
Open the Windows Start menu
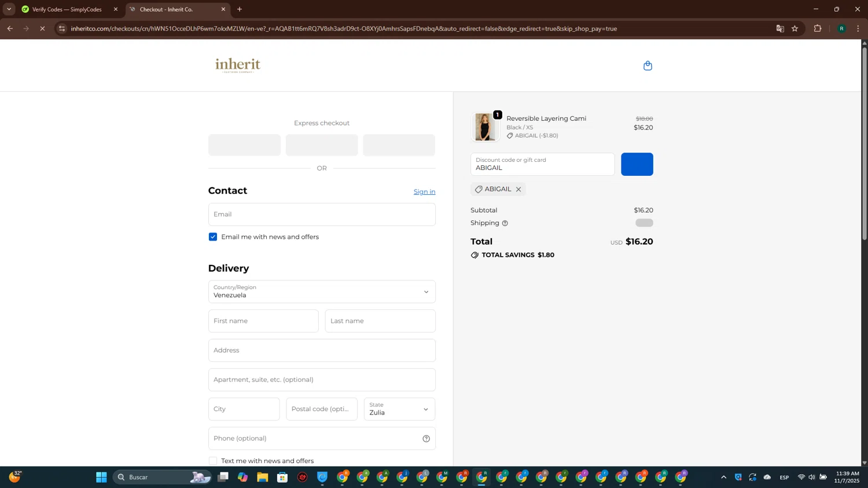coord(101,477)
